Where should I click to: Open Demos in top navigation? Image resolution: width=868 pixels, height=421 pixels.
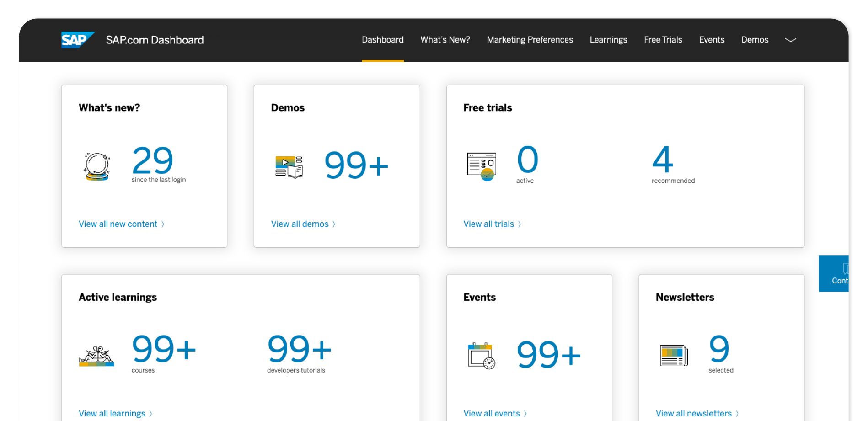[x=755, y=40]
